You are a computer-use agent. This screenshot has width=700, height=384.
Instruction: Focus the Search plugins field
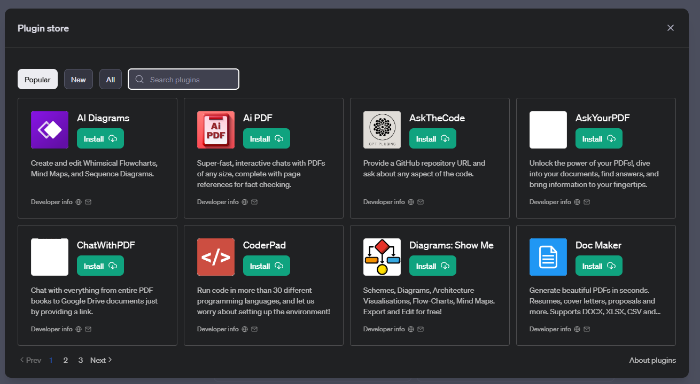183,79
